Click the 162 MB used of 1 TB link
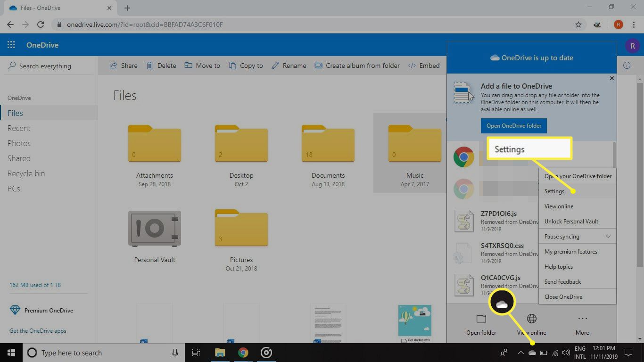 35,285
